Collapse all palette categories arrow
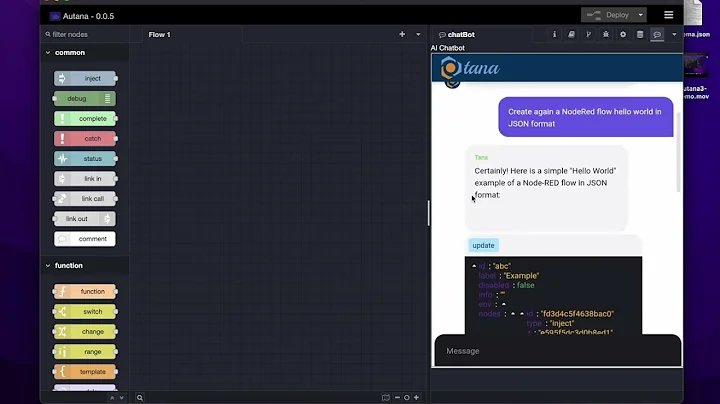Screen dimensions: 720x404 (112, 398)
